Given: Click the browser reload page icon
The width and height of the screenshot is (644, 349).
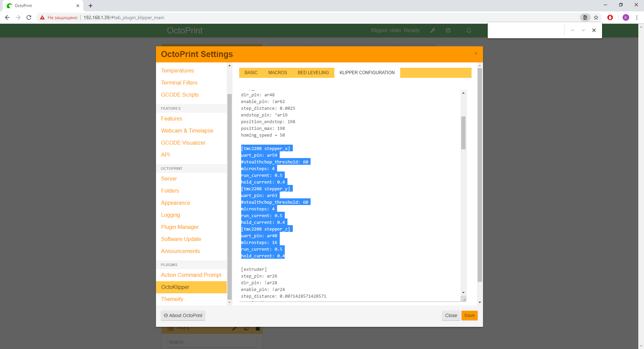Looking at the screenshot, I should click(29, 17).
